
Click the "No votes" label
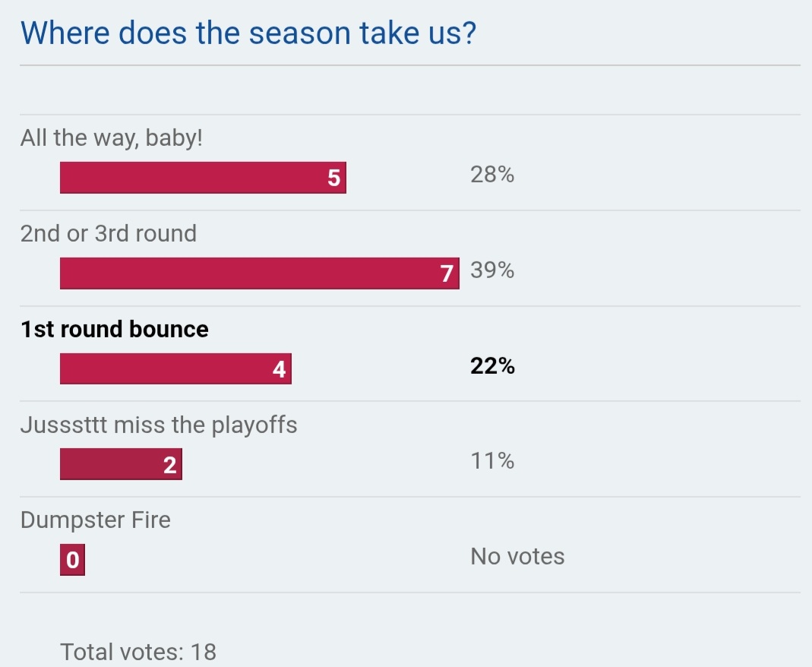(x=517, y=556)
